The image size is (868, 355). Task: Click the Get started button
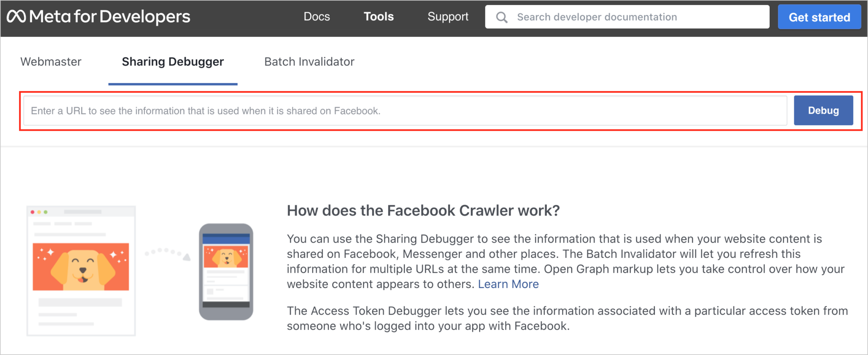[x=819, y=17]
